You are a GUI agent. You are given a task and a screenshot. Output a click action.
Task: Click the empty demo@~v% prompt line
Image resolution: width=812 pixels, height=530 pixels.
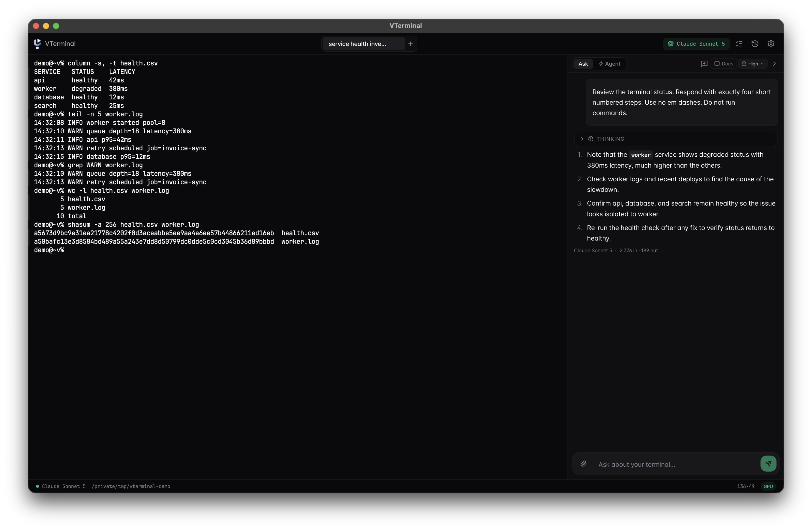pos(49,250)
